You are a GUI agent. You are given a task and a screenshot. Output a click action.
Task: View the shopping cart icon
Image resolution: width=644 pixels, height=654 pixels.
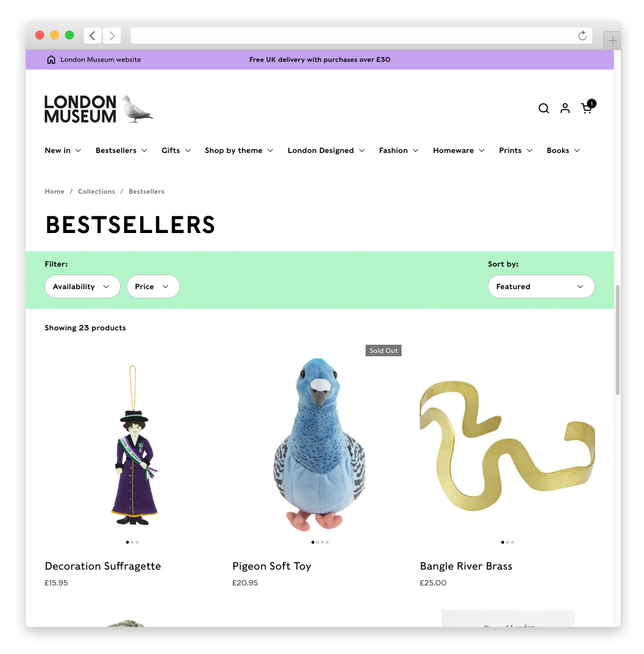(x=587, y=107)
